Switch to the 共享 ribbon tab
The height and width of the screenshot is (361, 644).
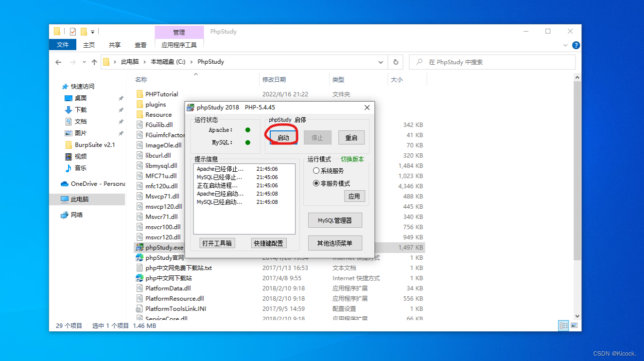coord(115,45)
